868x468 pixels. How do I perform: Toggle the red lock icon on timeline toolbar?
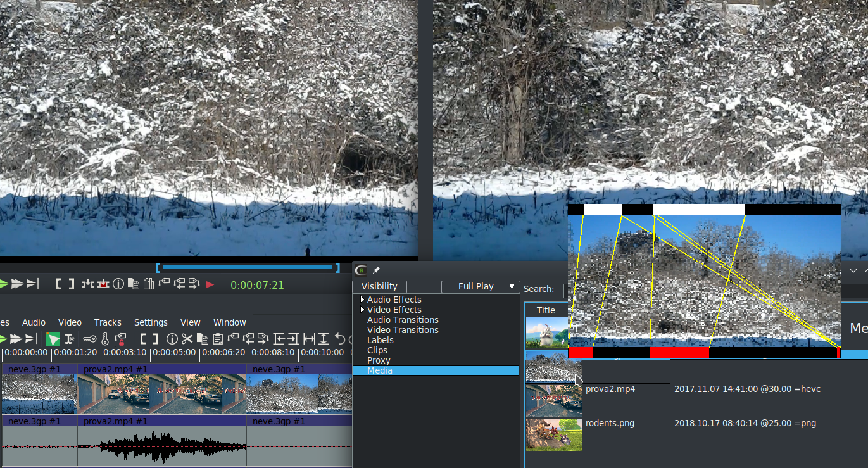(x=122, y=339)
